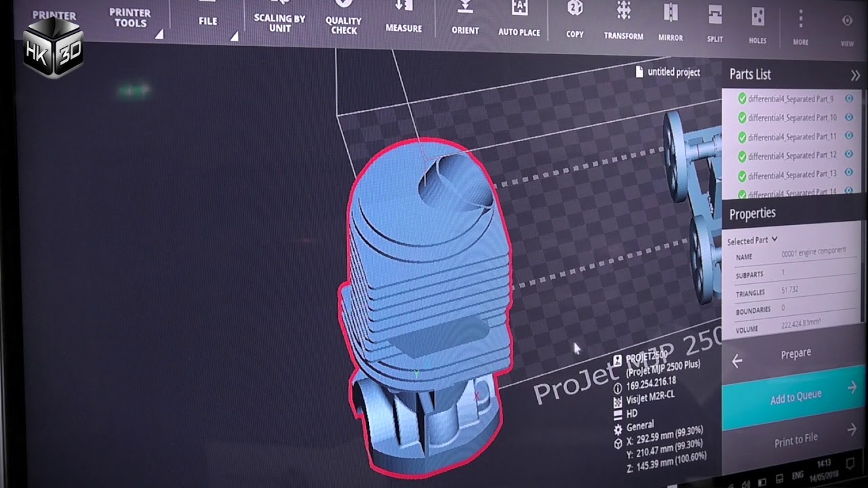Open the Printer menu
Viewport: 868px width, 488px height.
(x=54, y=15)
